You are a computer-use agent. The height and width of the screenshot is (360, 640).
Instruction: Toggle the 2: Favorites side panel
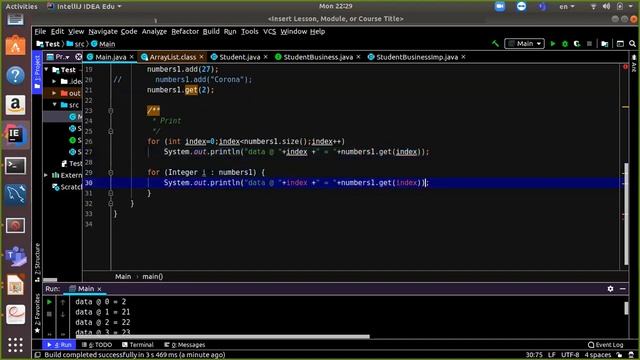coord(37,313)
